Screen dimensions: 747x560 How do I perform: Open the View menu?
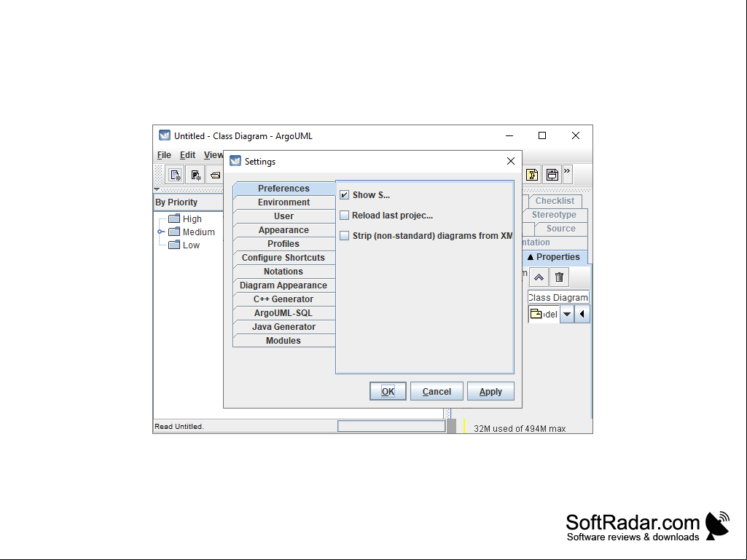click(213, 155)
